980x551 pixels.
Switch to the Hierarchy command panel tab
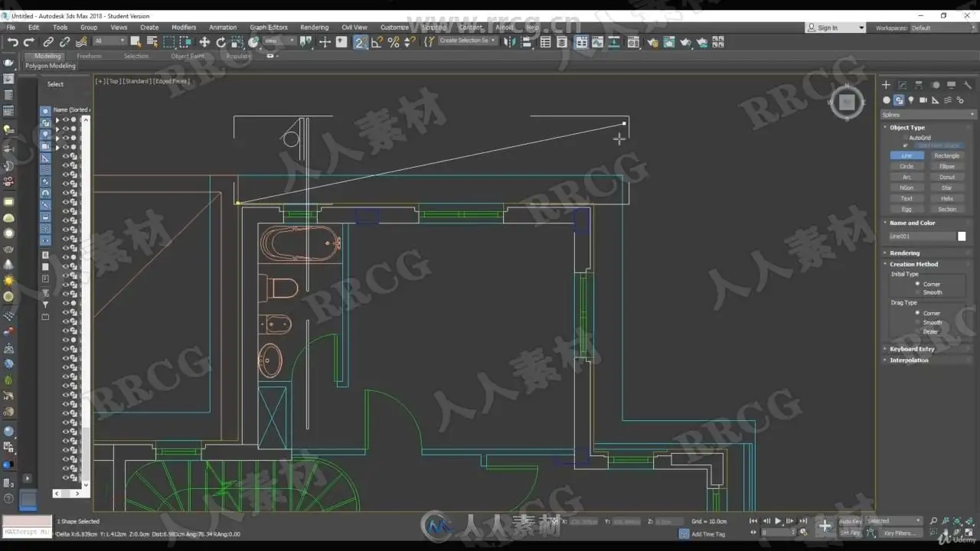click(x=919, y=85)
